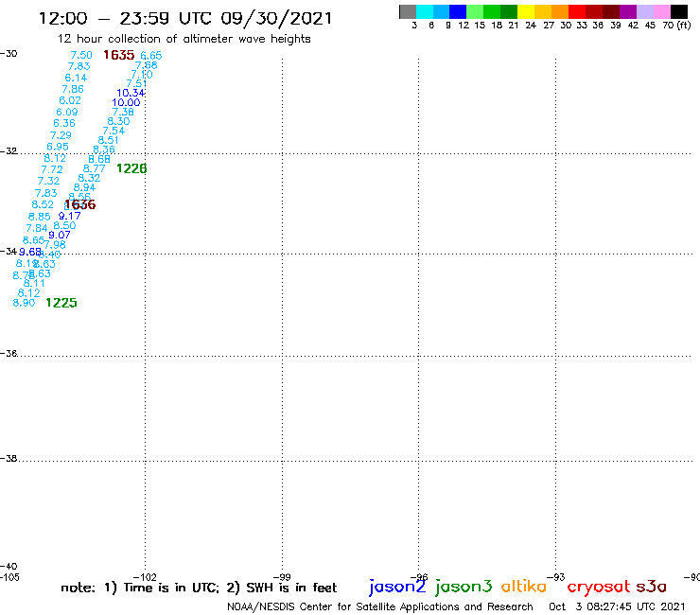Click the yellow 24 ft legend swatch
The image size is (700, 615).
[525, 11]
